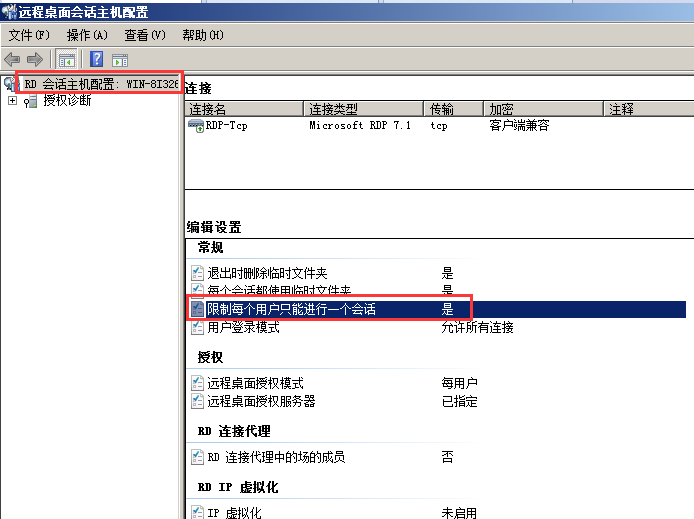Open the 查看(V) menu

(x=144, y=35)
